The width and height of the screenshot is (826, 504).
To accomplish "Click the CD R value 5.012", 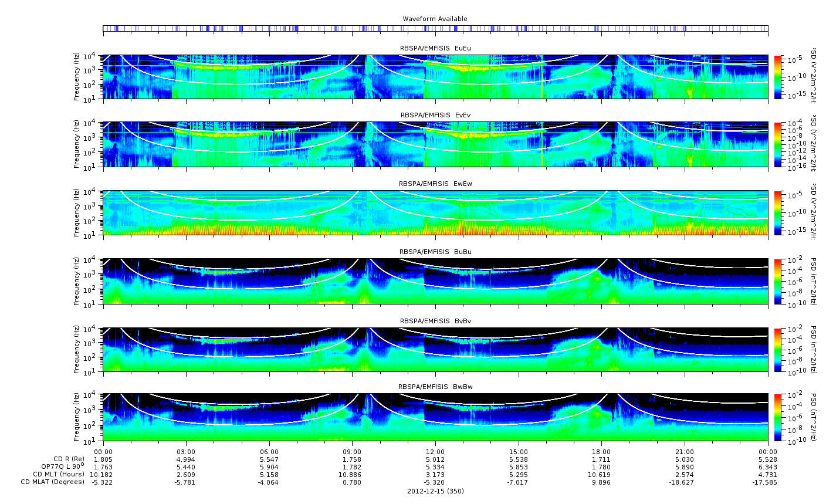I will pyautogui.click(x=435, y=459).
